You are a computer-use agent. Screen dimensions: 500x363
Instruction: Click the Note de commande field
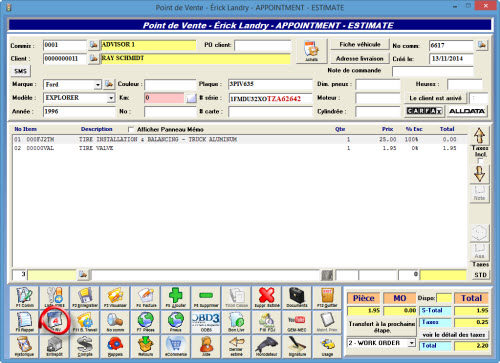[x=433, y=71]
